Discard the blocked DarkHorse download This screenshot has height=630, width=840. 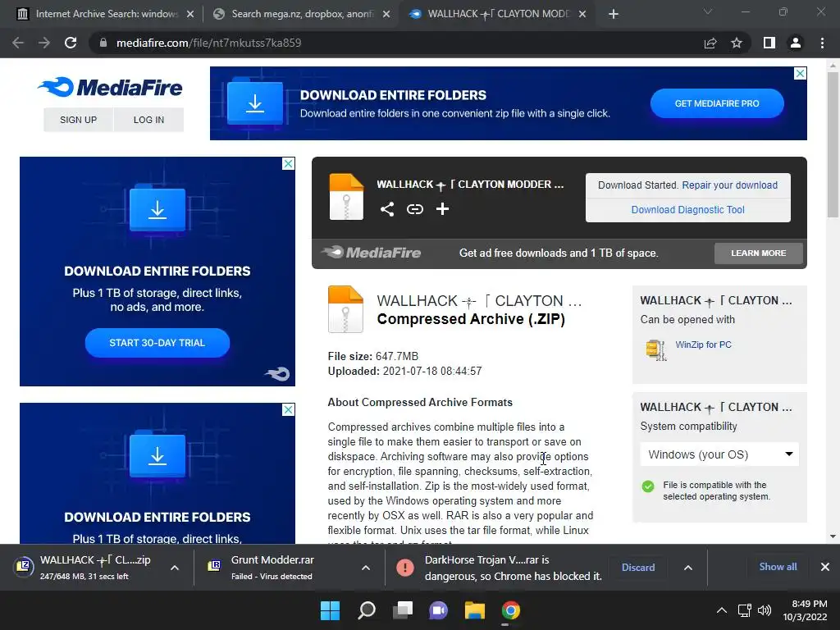(x=638, y=568)
